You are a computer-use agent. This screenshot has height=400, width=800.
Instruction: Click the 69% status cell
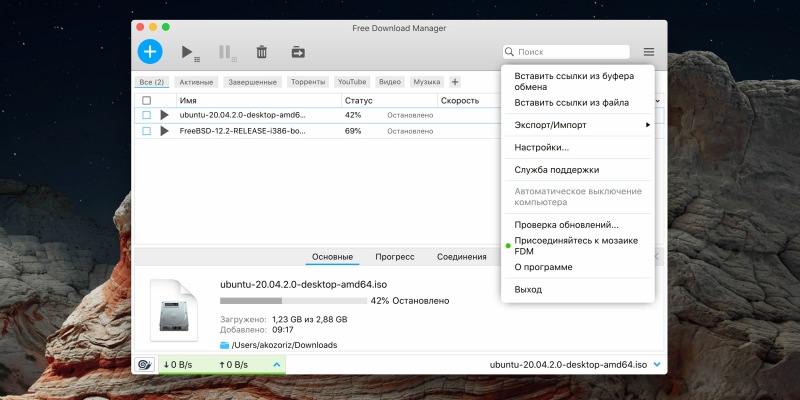point(353,131)
